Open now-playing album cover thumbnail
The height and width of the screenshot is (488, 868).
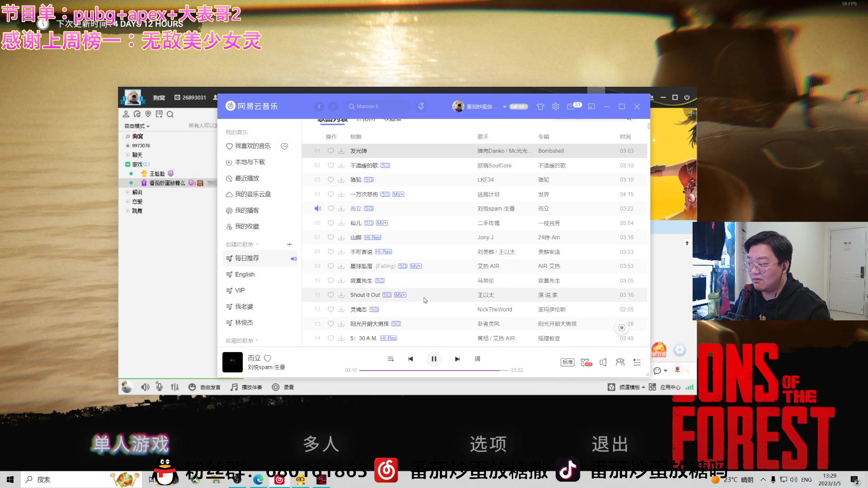pos(232,362)
